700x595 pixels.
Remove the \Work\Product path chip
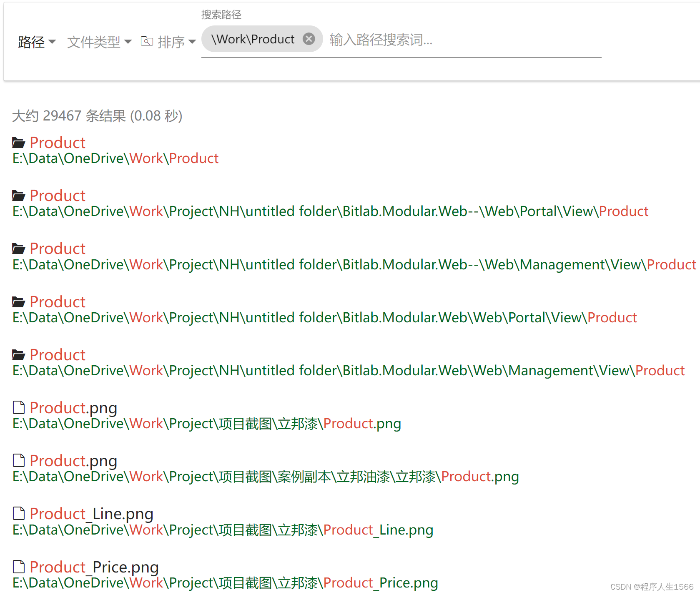coord(309,39)
